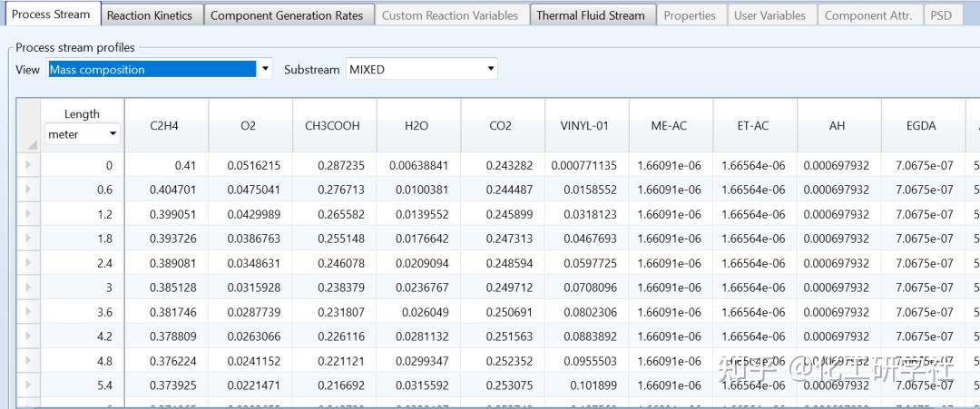The height and width of the screenshot is (409, 980).
Task: Select H2O cell value 0.00638841
Action: [418, 165]
